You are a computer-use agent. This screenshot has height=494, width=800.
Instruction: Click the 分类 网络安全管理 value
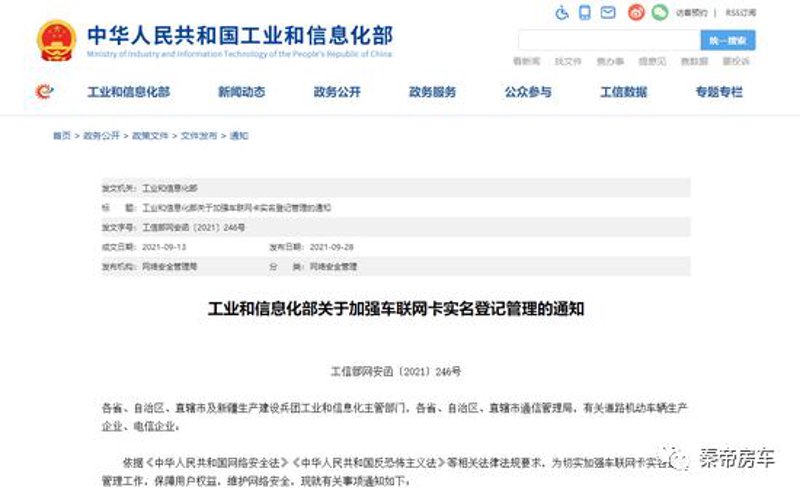pyautogui.click(x=333, y=266)
